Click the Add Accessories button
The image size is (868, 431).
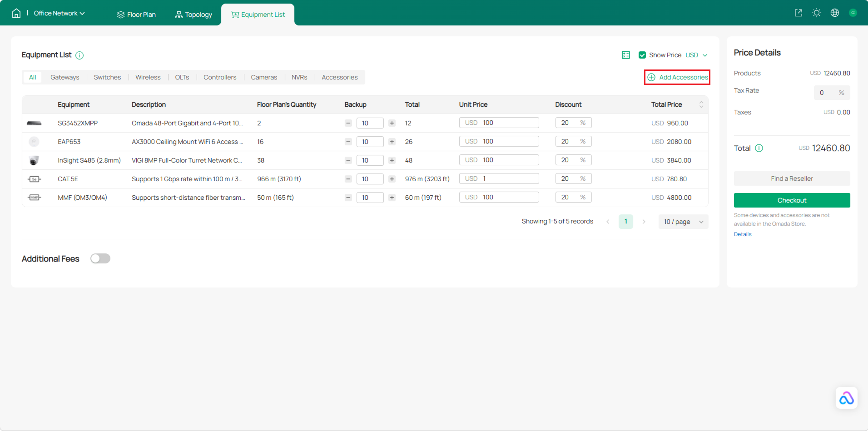point(677,77)
